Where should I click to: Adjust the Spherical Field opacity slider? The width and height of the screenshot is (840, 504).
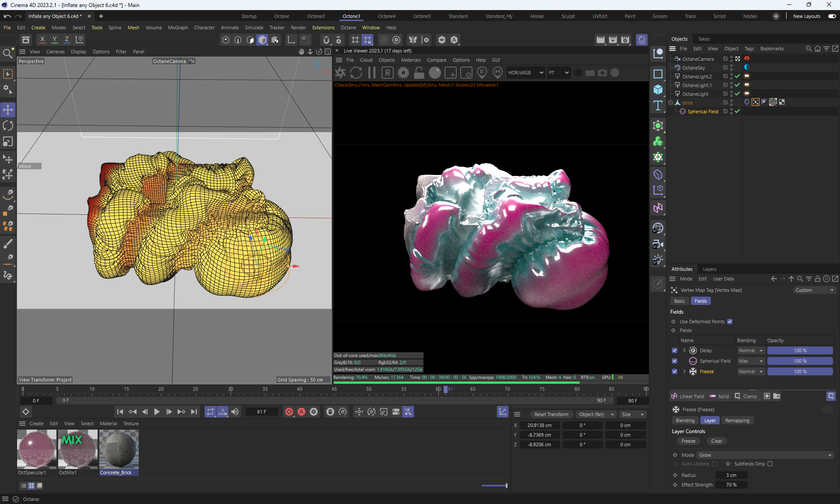pyautogui.click(x=800, y=361)
